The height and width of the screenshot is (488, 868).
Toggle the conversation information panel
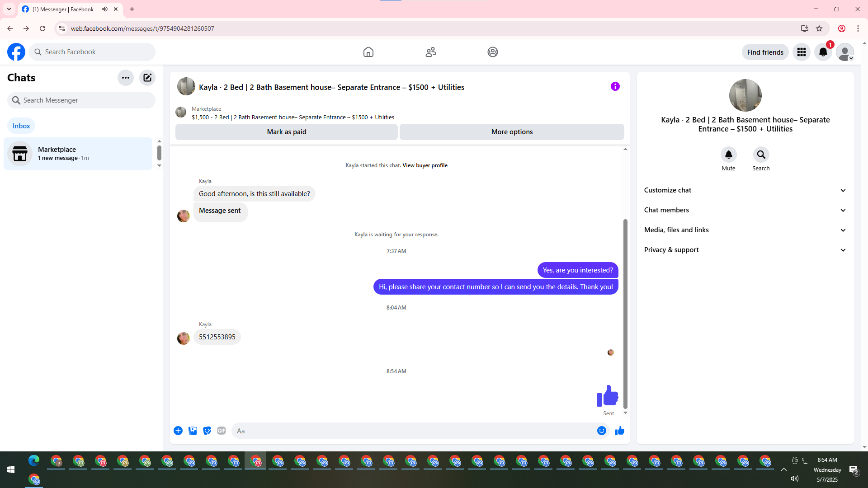[x=615, y=86]
